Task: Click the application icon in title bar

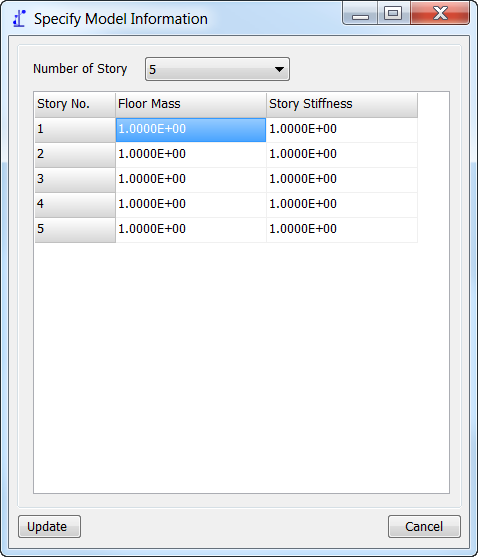Action: (19, 18)
